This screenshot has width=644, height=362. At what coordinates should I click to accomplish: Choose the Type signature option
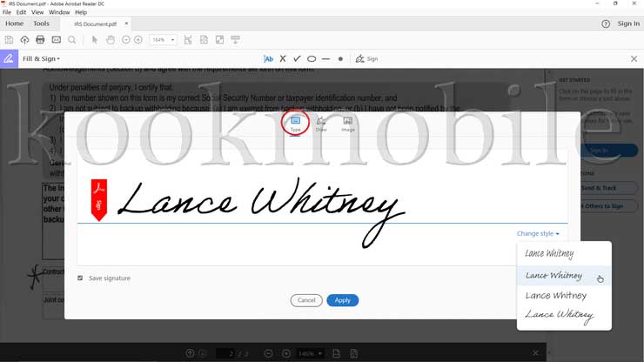[x=295, y=124]
